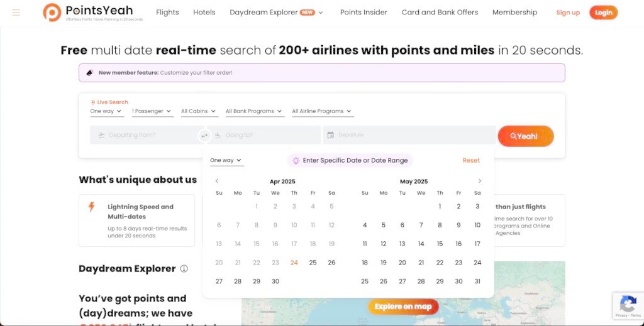Go to Card and Bank Offers

tap(440, 12)
